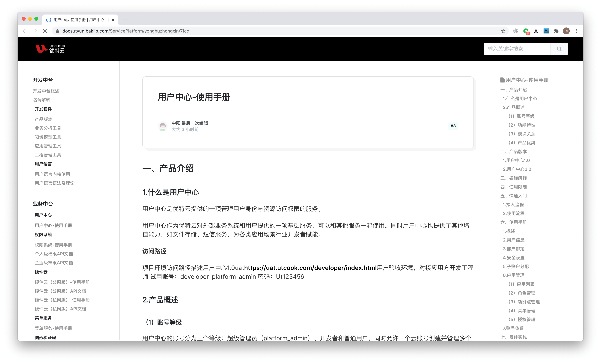Bookmark page with star icon

tap(503, 31)
